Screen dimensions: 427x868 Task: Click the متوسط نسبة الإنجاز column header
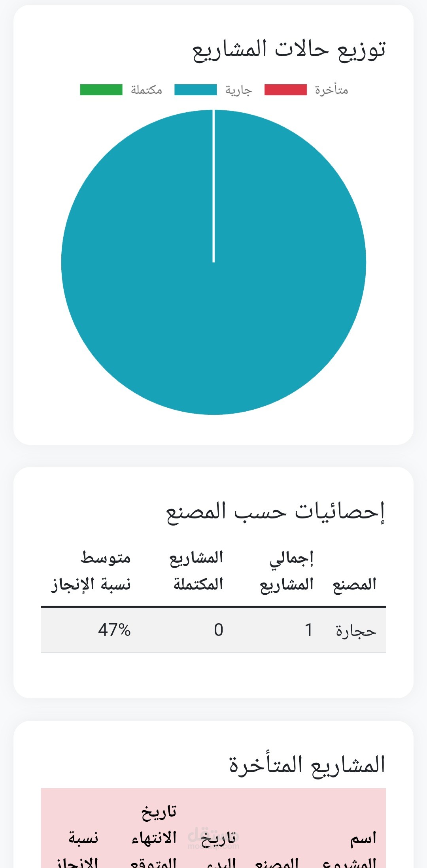[92, 571]
